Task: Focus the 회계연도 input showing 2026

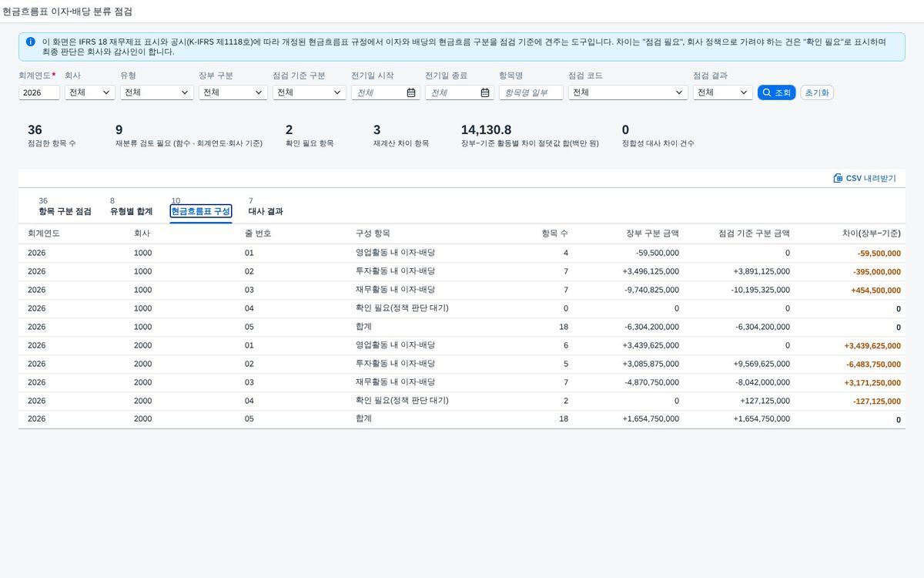Action: pyautogui.click(x=39, y=92)
